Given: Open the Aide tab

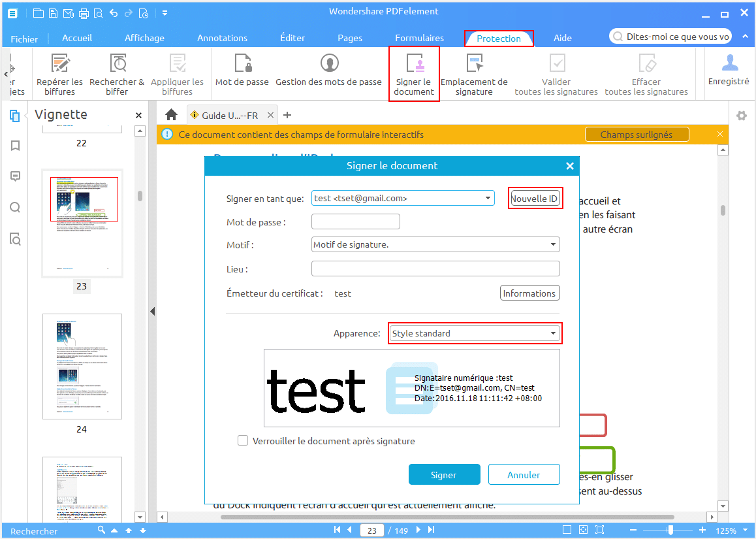Looking at the screenshot, I should point(563,38).
